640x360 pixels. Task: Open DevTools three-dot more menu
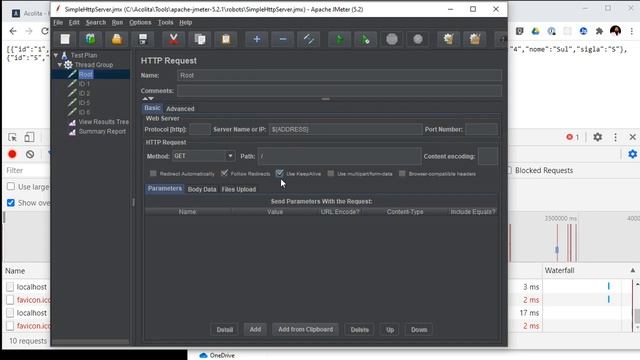[616, 137]
